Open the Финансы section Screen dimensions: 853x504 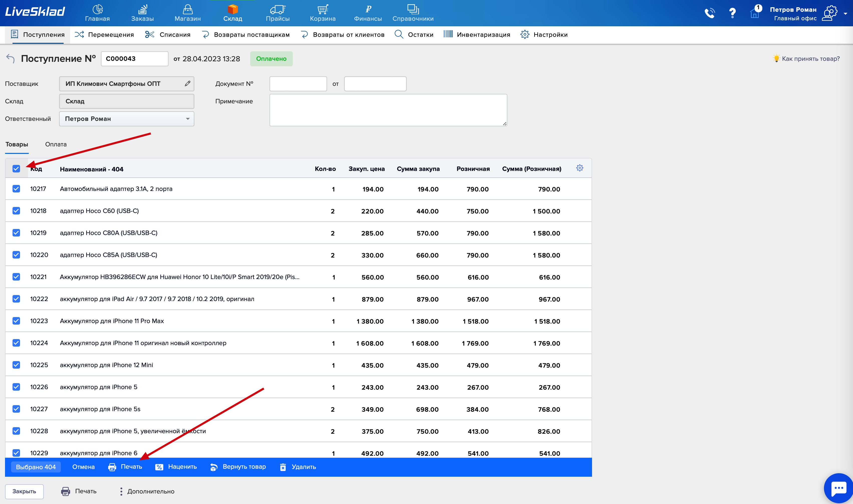(x=368, y=13)
